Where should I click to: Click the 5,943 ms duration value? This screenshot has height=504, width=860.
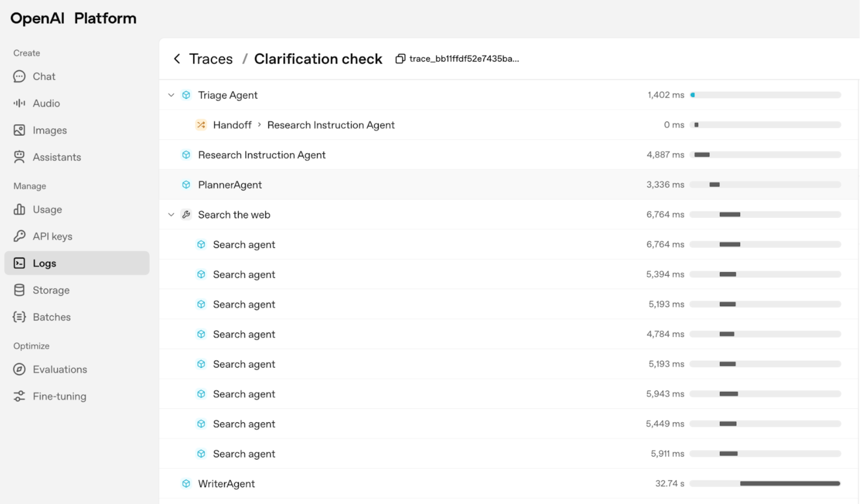click(x=665, y=394)
